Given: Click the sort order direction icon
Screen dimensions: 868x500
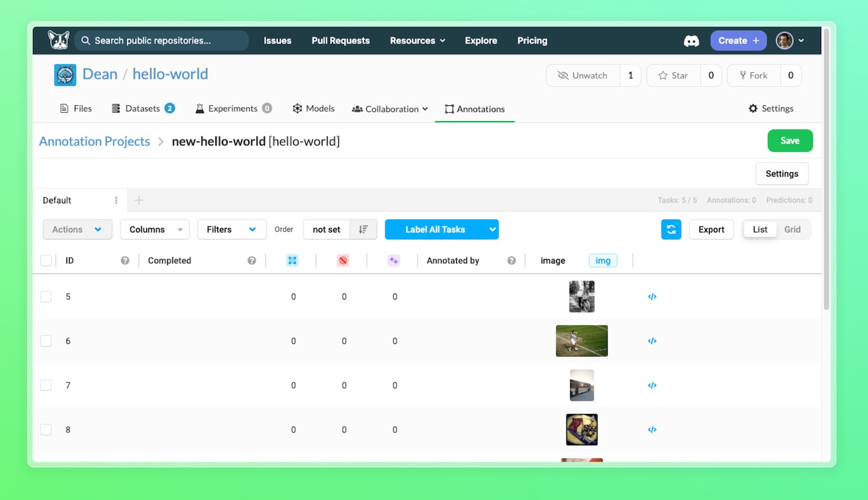Looking at the screenshot, I should 363,229.
